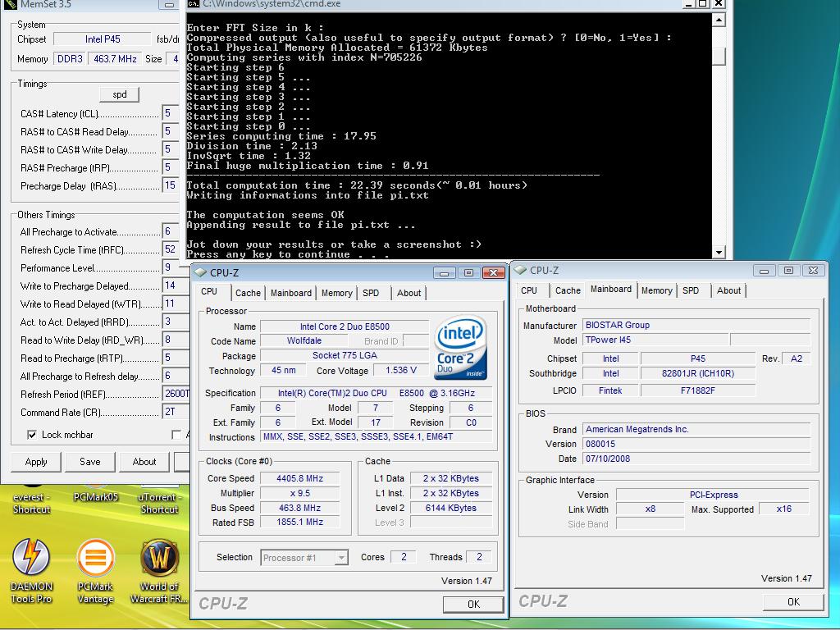Viewport: 840px width, 630px height.
Task: Click the TPower I45 model field
Action: (655, 340)
